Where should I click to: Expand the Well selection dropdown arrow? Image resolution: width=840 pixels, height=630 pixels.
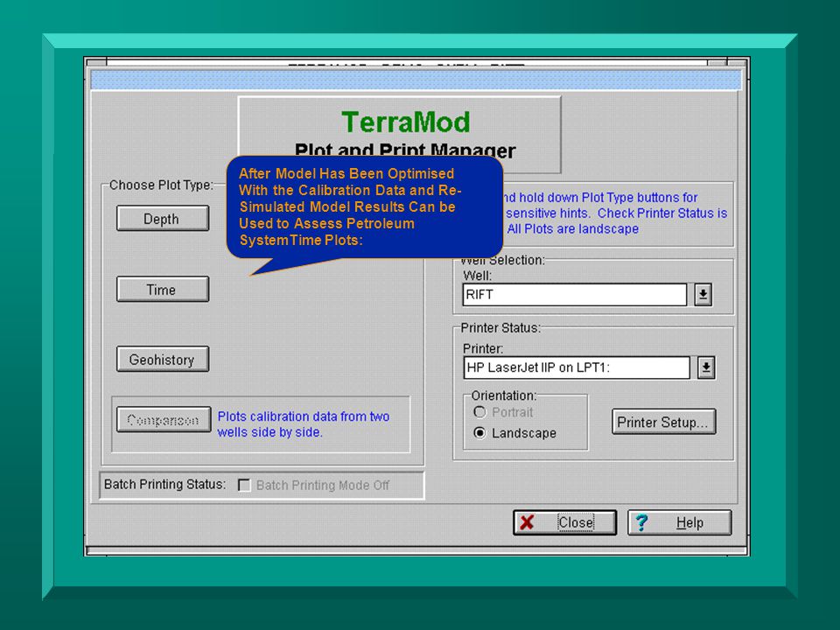click(703, 295)
